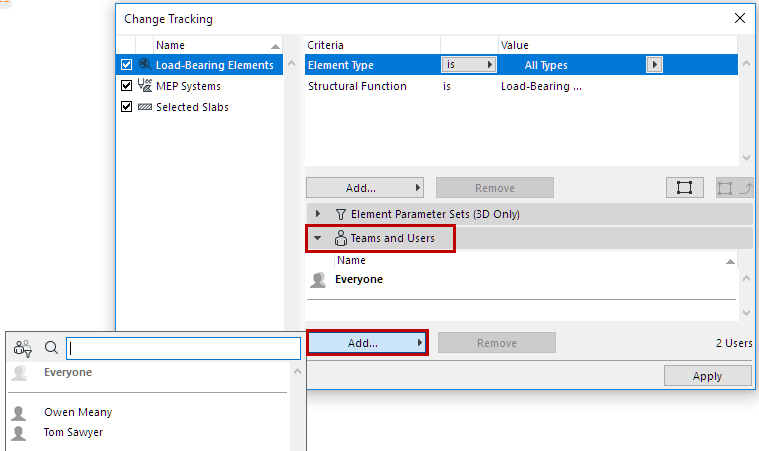
Task: Open the 'is' operator dropdown for Element Type
Action: [469, 65]
